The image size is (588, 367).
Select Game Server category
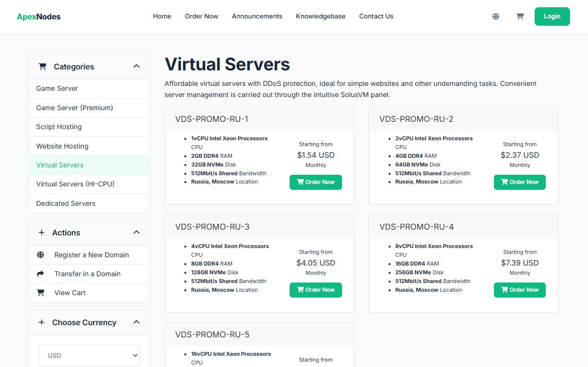[89, 88]
